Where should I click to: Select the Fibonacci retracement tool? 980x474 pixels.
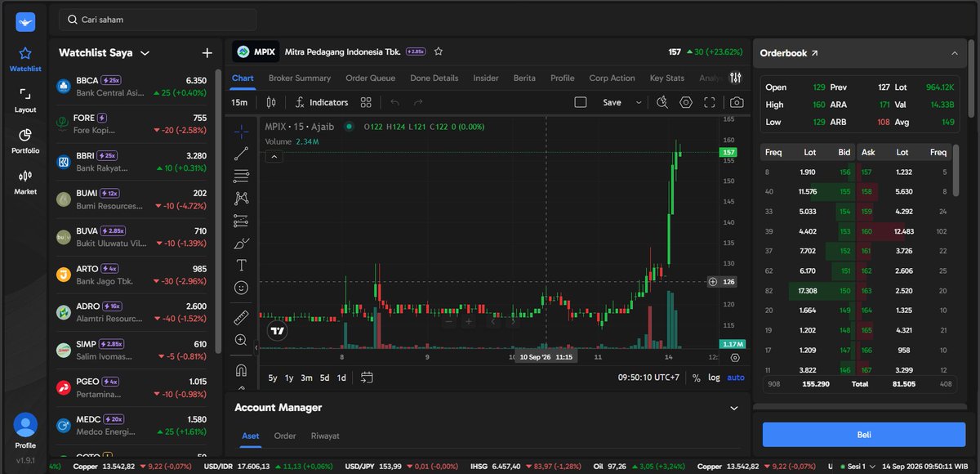click(241, 176)
